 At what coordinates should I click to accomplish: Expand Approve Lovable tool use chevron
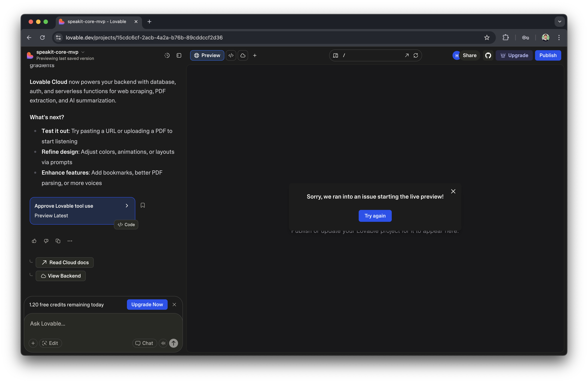pos(127,206)
